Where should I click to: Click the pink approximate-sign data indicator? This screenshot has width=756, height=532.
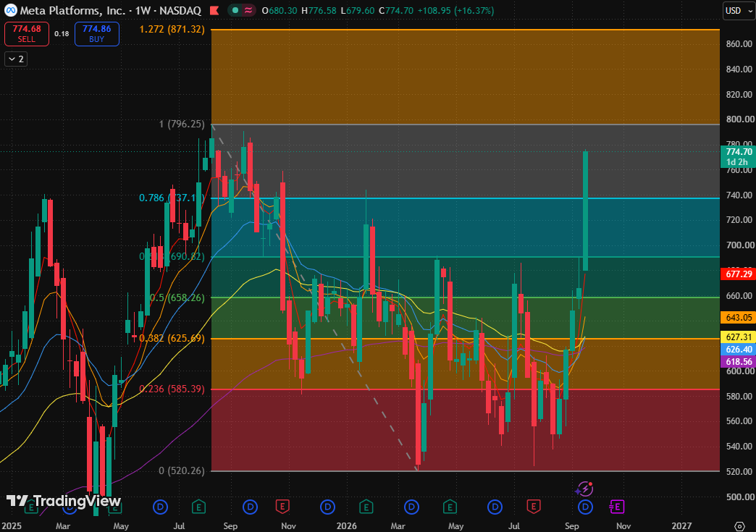point(248,10)
